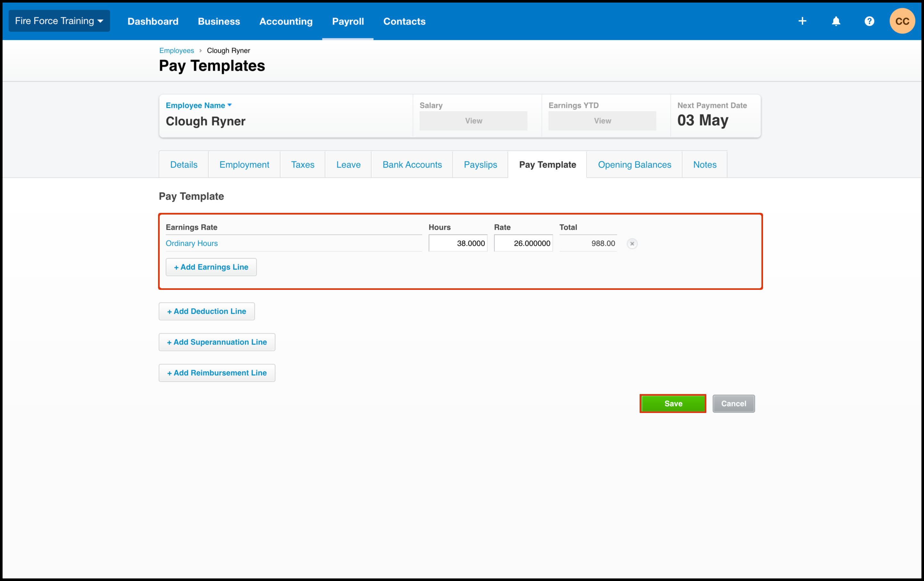Remove the Ordinary Hours earnings line
The width and height of the screenshot is (924, 581).
coord(632,243)
